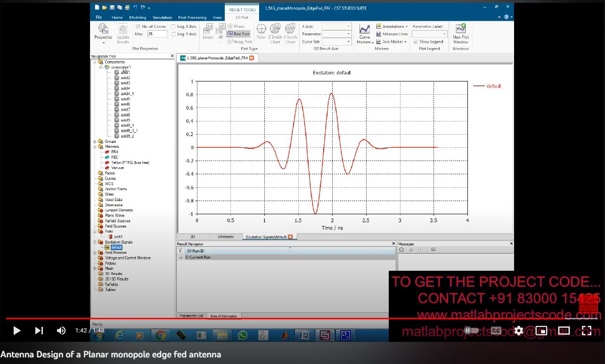Screen dimensions: 605x364
Task: Open the Axis Marker dropdown menu
Action: [391, 41]
